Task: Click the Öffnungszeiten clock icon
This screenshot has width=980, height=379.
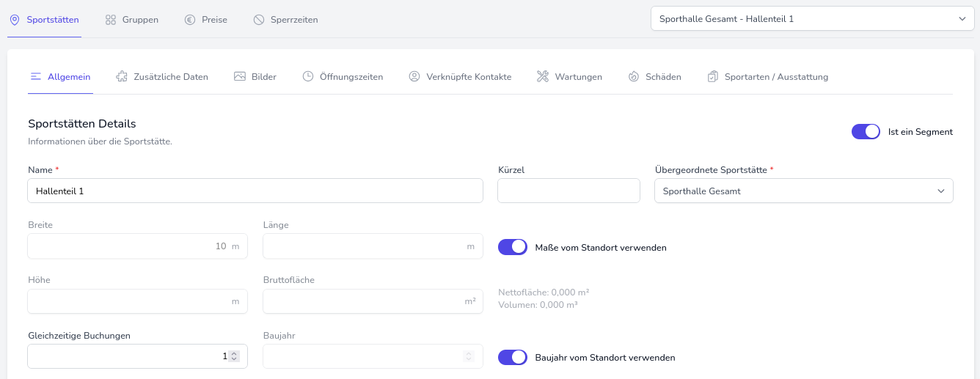Action: click(308, 76)
